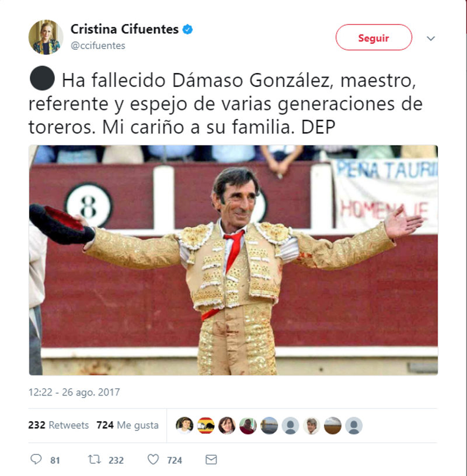Click the reply speech bubble icon

(x=36, y=459)
